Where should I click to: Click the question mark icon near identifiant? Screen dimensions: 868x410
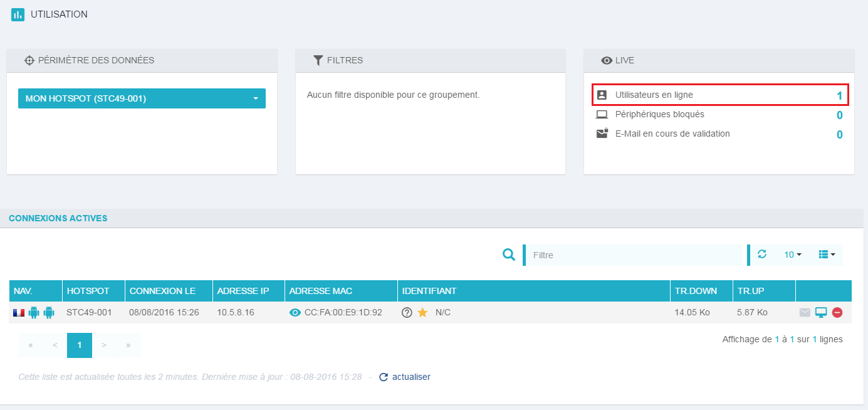click(407, 313)
